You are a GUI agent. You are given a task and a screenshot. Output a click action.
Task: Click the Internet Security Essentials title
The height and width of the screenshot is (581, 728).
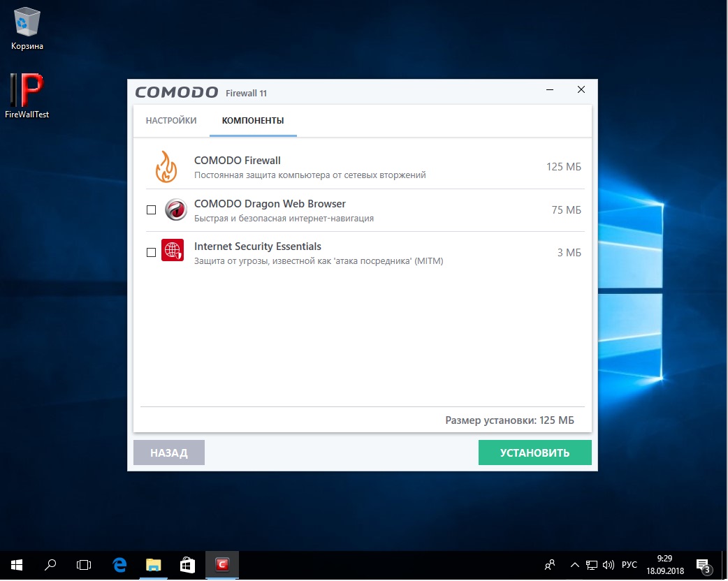click(258, 247)
